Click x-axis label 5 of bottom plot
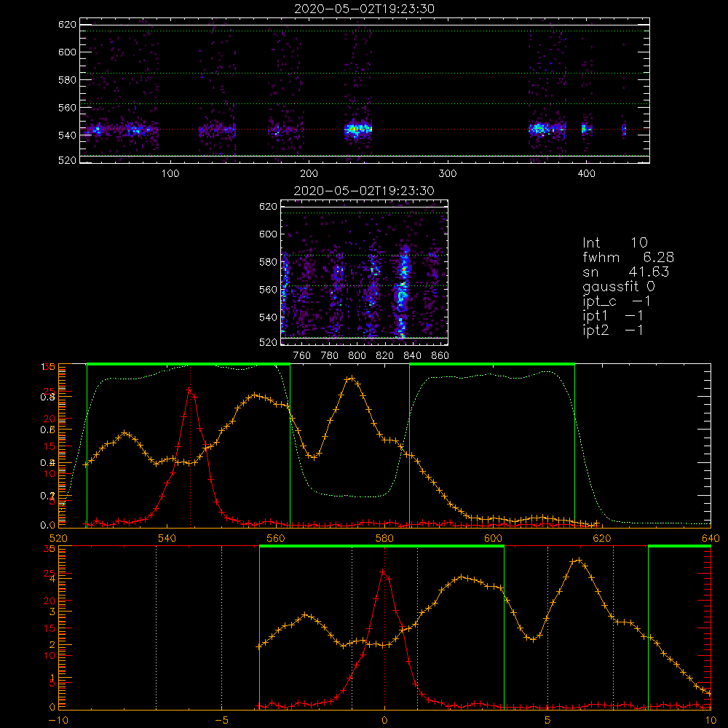 pyautogui.click(x=547, y=720)
